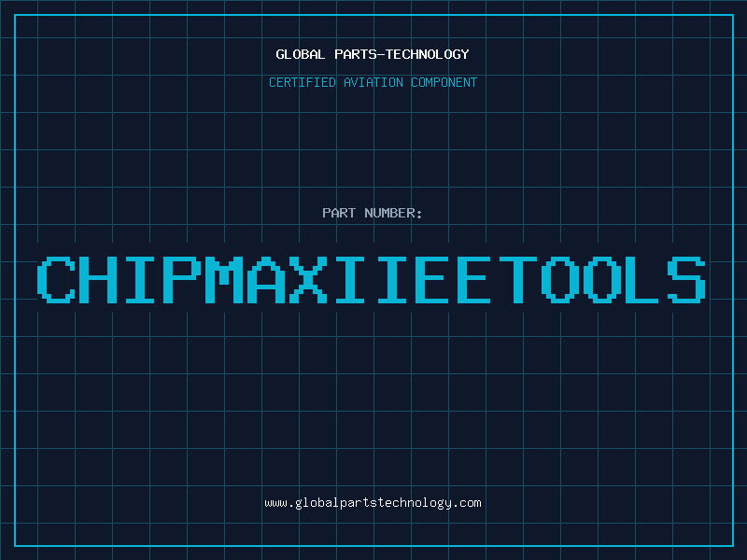
Task: Click the word GLOBAL in the header
Action: (301, 54)
